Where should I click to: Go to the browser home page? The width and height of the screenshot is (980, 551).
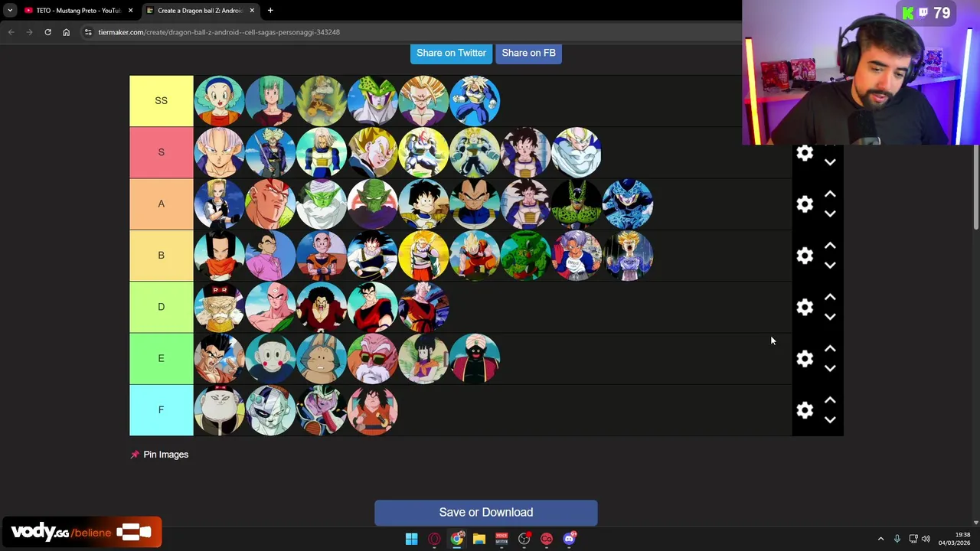(66, 32)
